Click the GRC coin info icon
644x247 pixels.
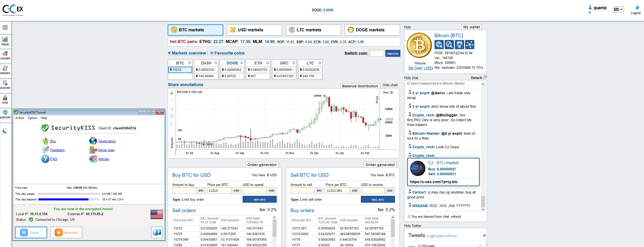pos(294,63)
